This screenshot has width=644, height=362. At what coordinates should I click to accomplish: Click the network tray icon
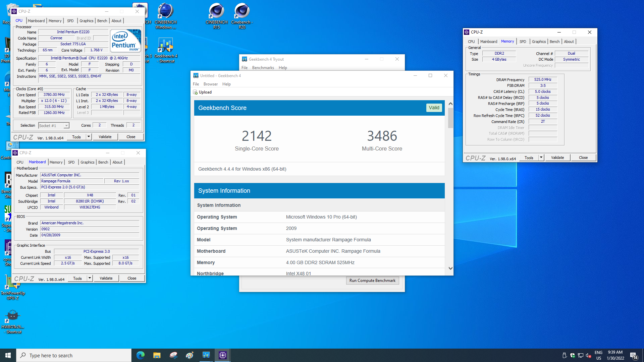coord(581,355)
